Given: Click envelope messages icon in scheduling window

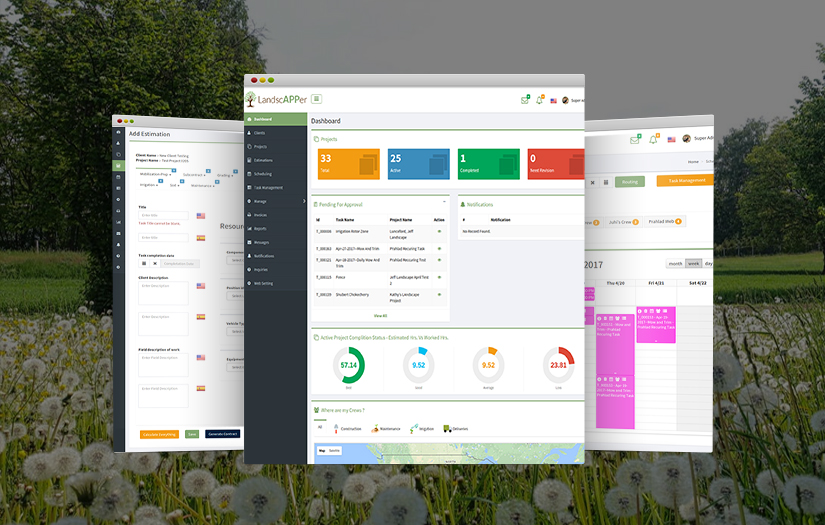Looking at the screenshot, I should click(x=636, y=139).
